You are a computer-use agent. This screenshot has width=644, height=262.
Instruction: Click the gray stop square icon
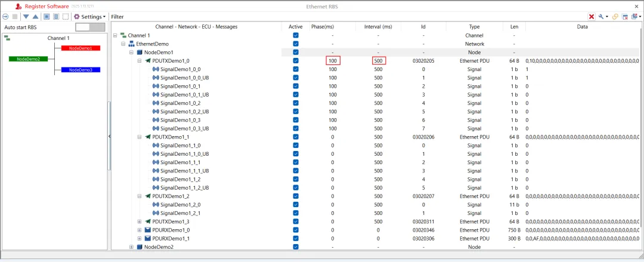[15, 17]
